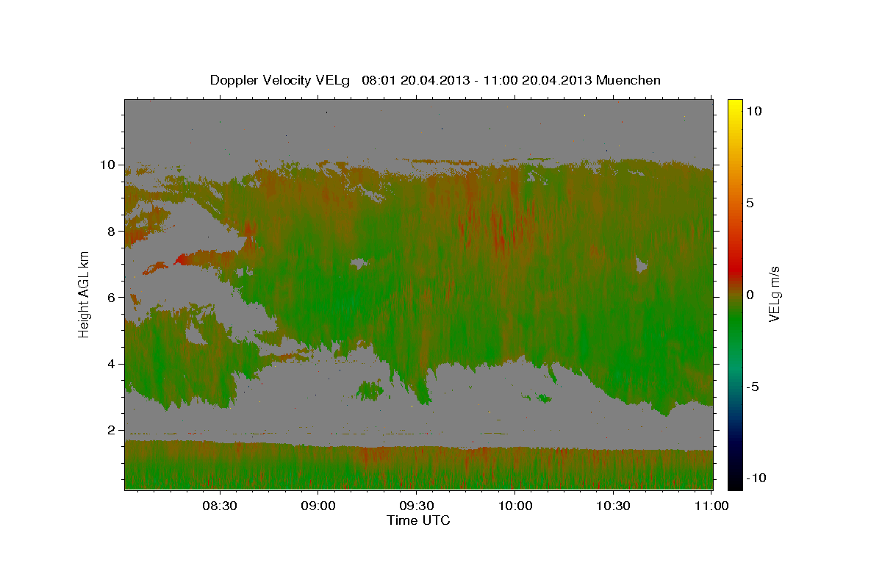This screenshot has height=588, width=882.
Task: Click the colorbar label '-5'
Action: coord(753,387)
